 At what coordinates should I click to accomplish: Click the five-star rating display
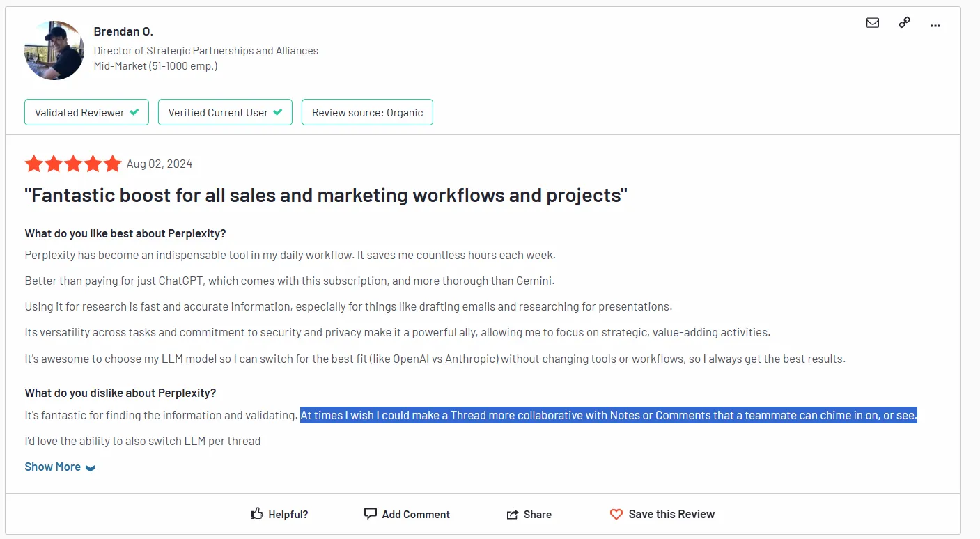(73, 164)
